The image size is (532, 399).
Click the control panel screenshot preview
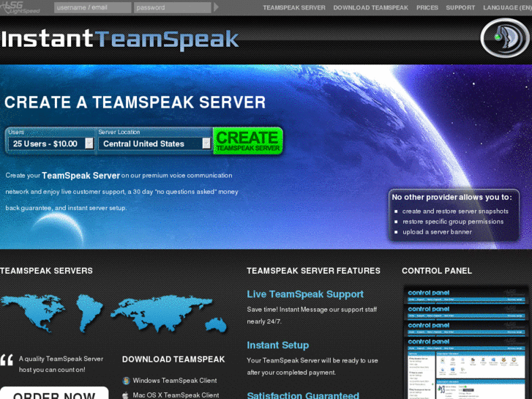(x=466, y=343)
